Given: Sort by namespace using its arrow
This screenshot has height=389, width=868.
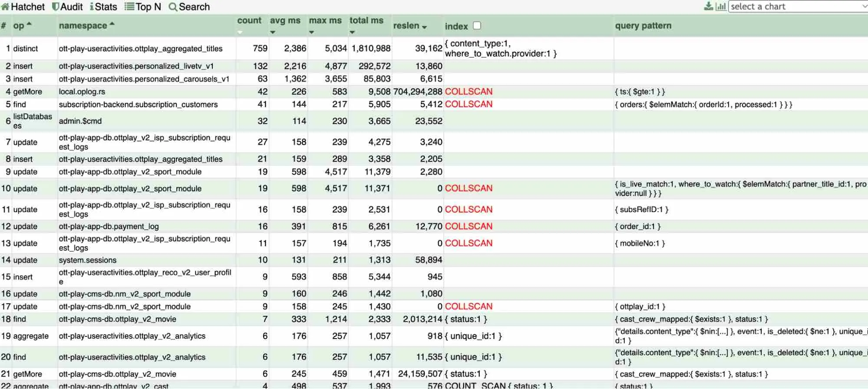Looking at the screenshot, I should (112, 24).
